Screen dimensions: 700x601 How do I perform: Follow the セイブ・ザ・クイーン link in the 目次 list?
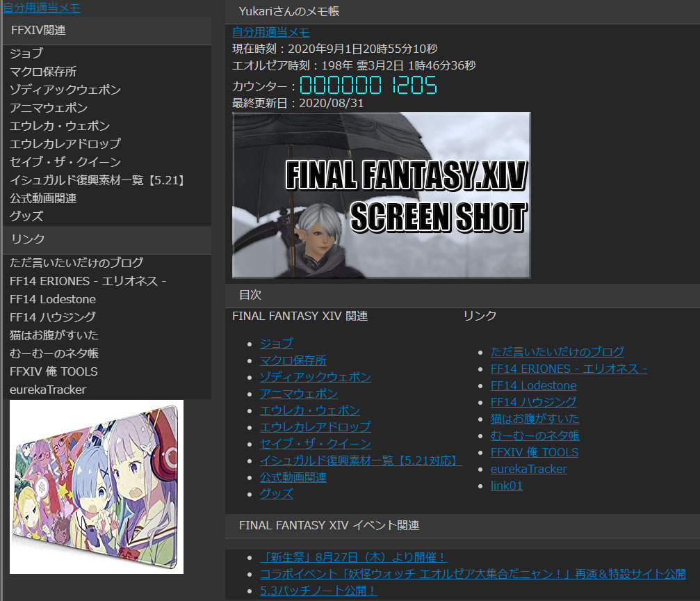tap(315, 444)
